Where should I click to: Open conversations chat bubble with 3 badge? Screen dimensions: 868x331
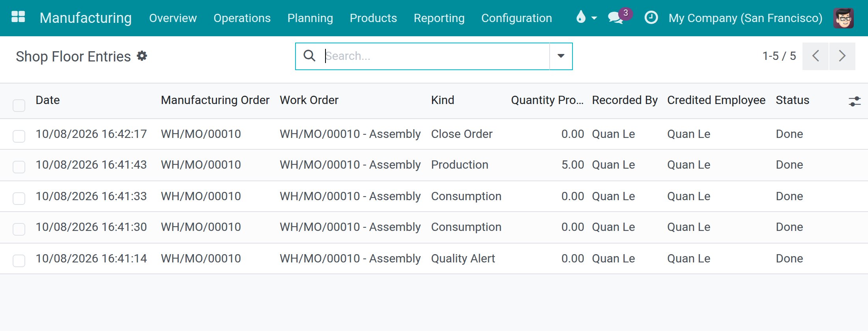click(619, 17)
